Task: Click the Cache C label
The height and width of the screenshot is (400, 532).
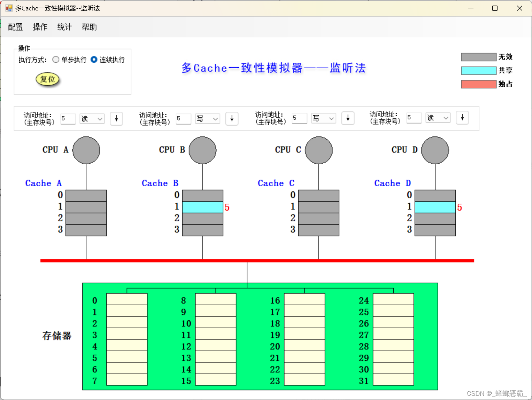Action: (x=276, y=183)
